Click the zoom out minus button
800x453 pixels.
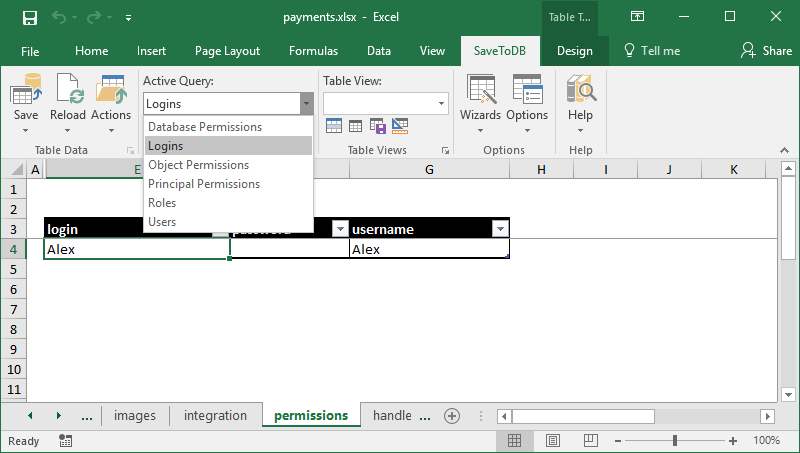pos(618,441)
